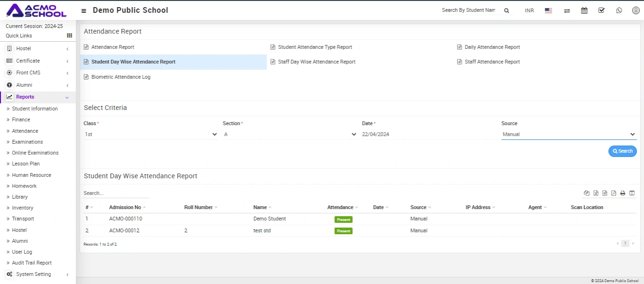
Task: Open the task checklist icon in header
Action: 601,10
